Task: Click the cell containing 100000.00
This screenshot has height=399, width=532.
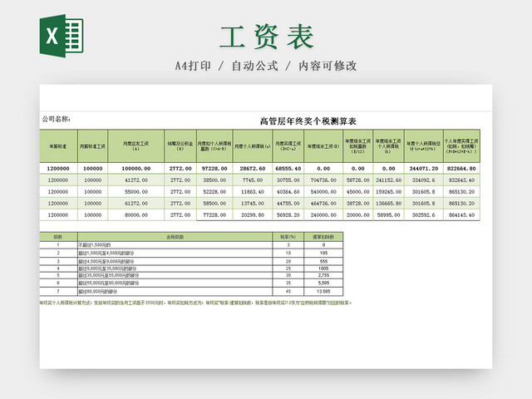Action: tap(135, 169)
